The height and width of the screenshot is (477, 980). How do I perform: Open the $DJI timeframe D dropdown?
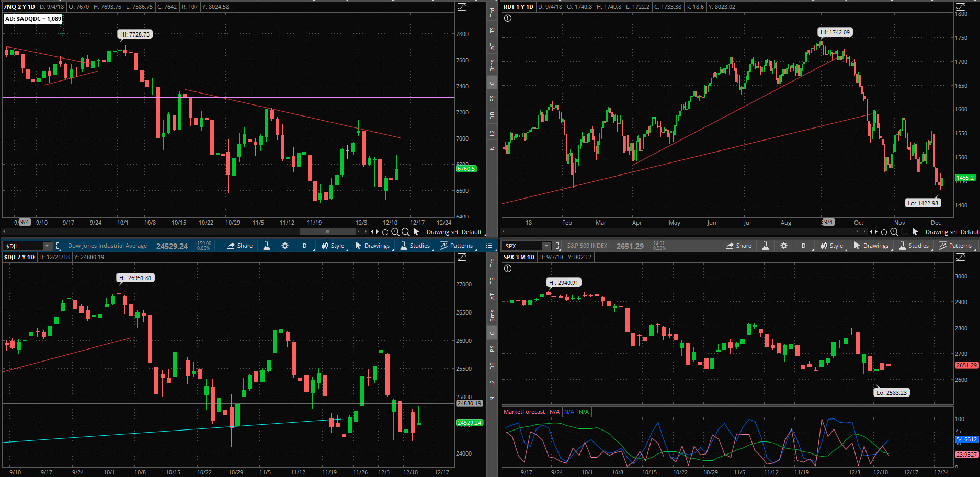click(305, 246)
